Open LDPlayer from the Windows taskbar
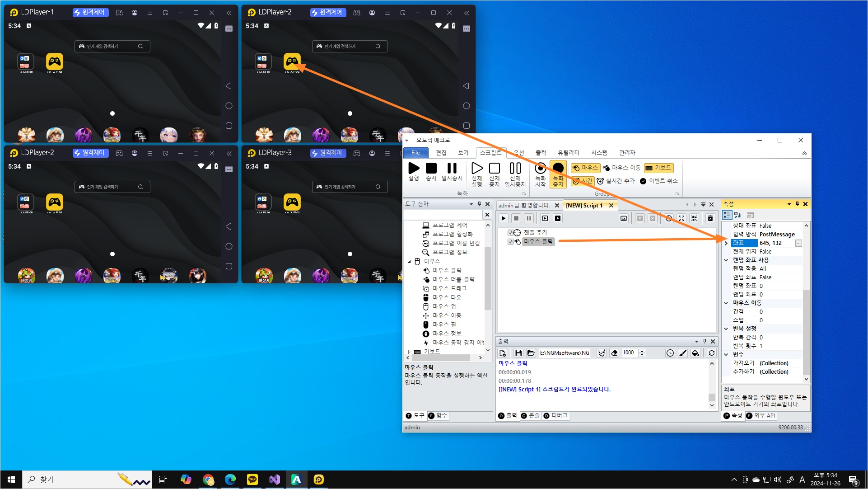The image size is (868, 489). coord(318,480)
